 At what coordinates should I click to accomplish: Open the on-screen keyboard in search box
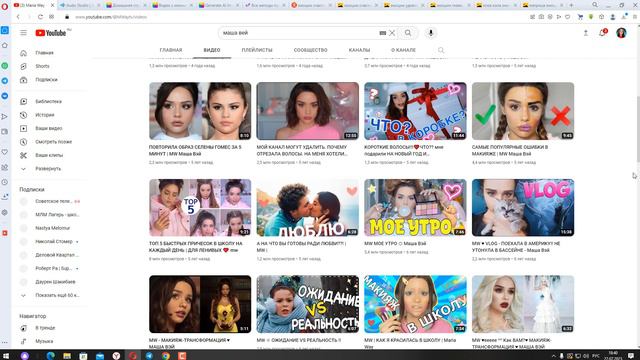[382, 33]
